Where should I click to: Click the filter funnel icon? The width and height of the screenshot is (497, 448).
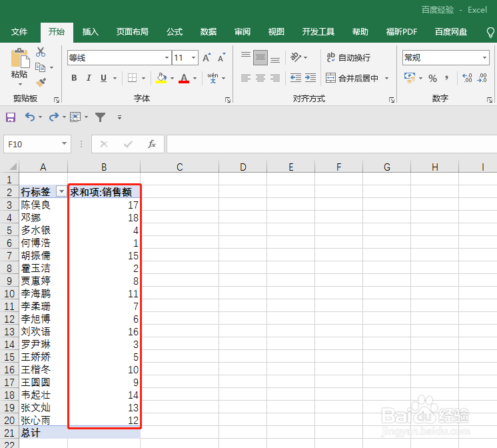(x=100, y=117)
